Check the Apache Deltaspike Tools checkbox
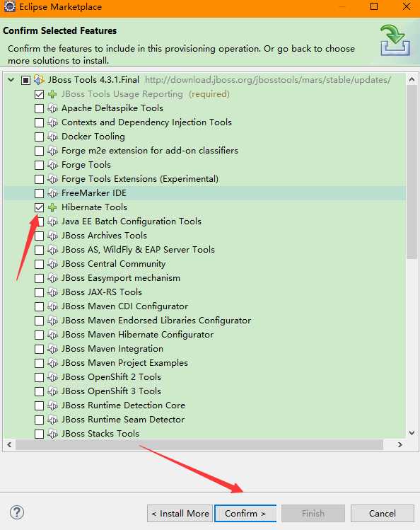 tap(39, 108)
